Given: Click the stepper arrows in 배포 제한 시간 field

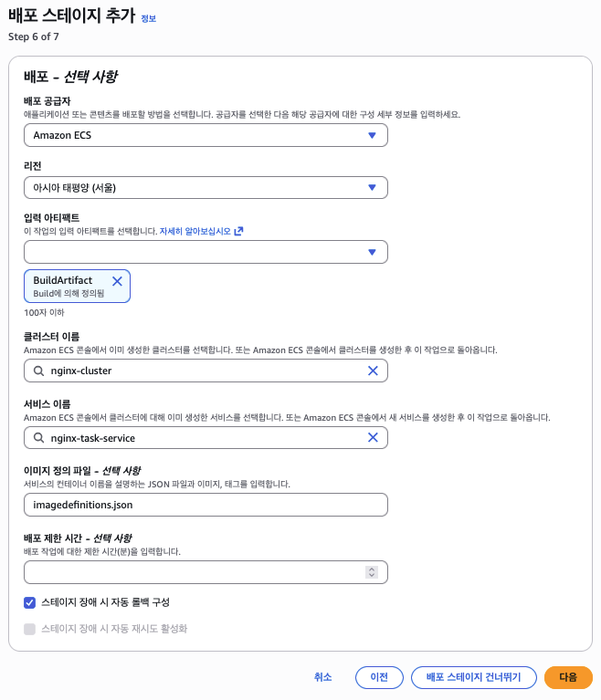Looking at the screenshot, I should (x=371, y=572).
